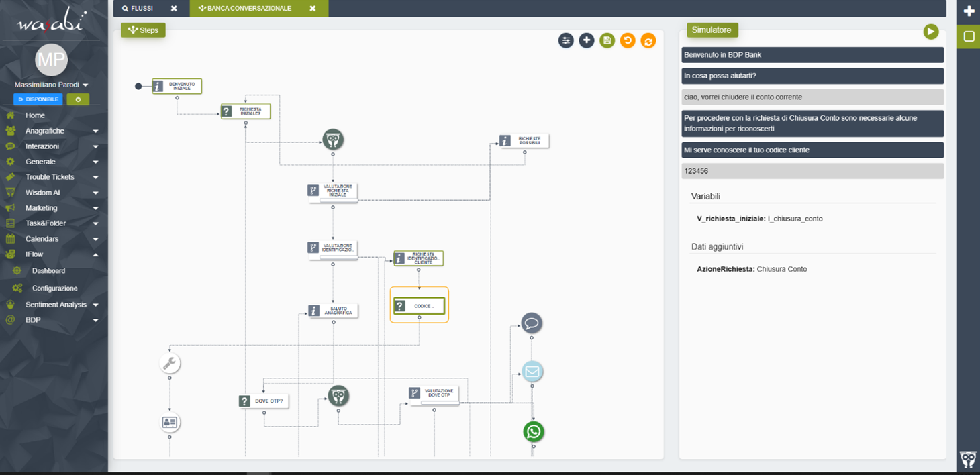
Task: Select the email envelope node
Action: [532, 371]
